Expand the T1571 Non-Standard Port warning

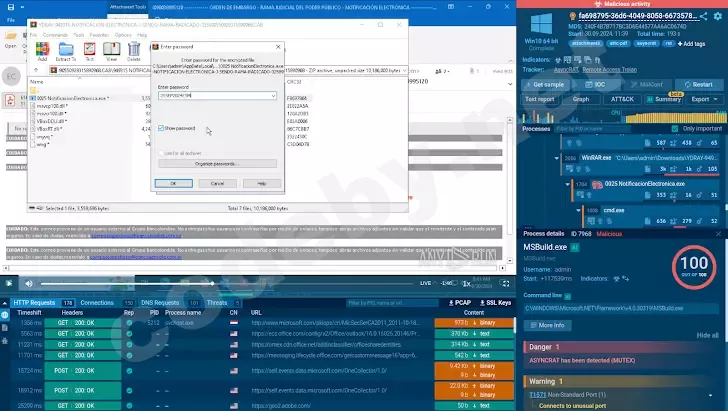pos(710,395)
